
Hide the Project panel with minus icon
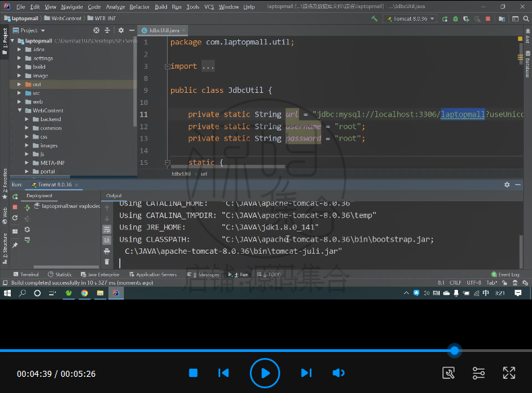[131, 30]
